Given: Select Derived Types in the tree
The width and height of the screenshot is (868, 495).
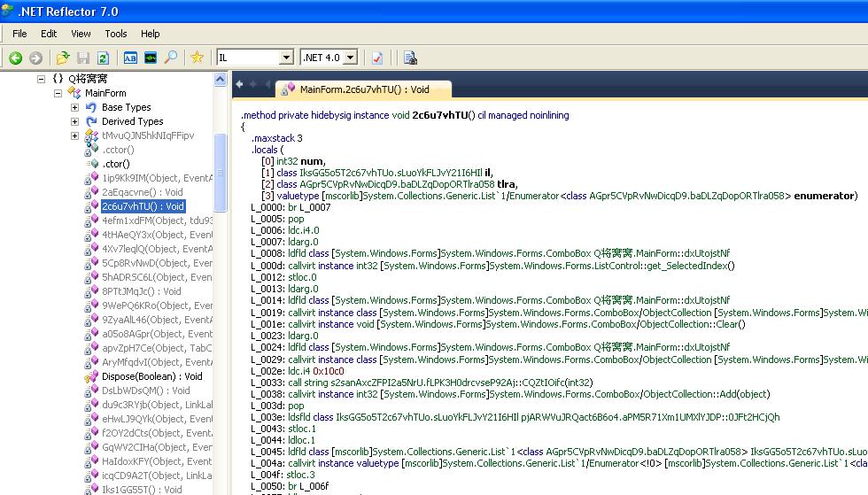Looking at the screenshot, I should [x=132, y=121].
